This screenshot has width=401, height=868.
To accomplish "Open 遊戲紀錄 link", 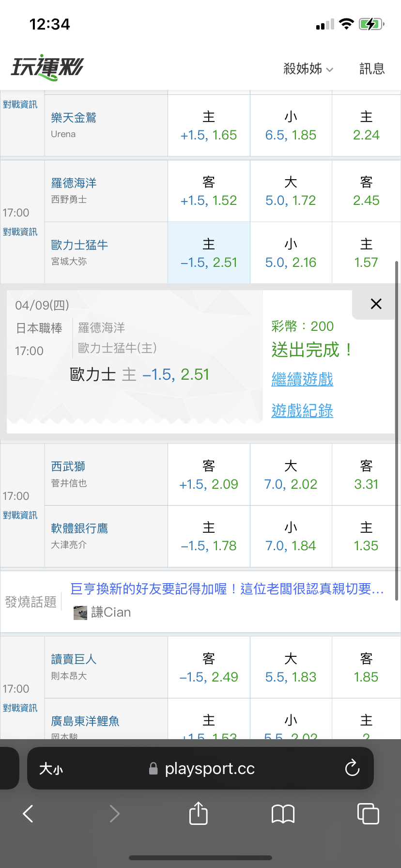I will (302, 411).
